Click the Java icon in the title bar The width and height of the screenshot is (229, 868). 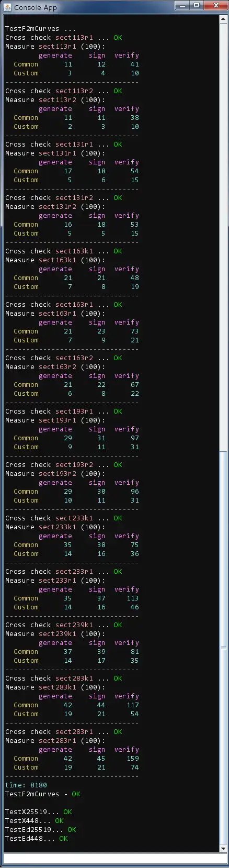8,7
